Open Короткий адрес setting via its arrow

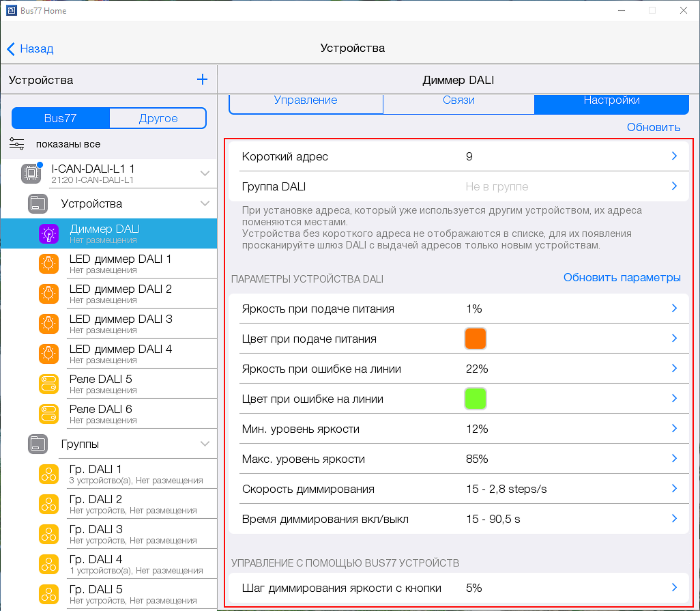click(674, 156)
